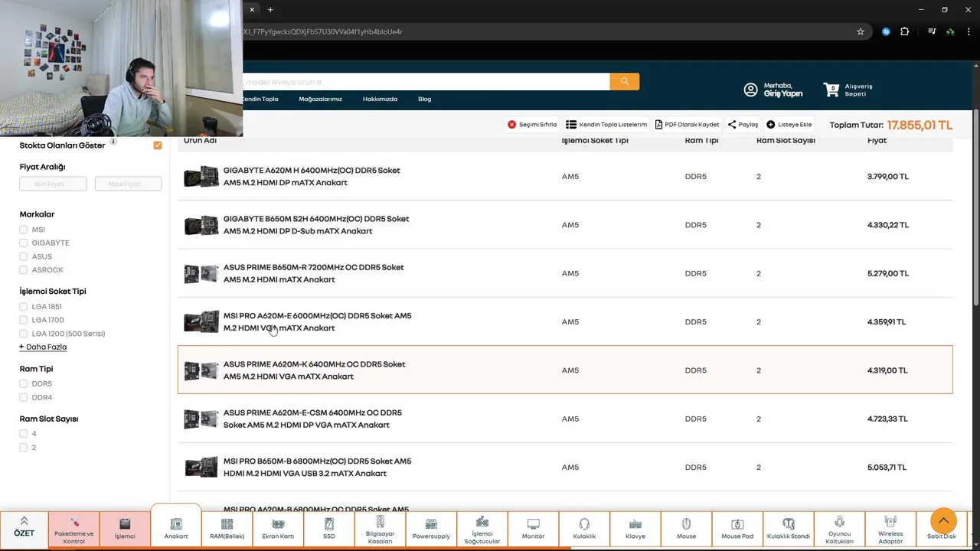980x551 pixels.
Task: Select ASUS PRIME B650M-R 7200MHz motherboard
Action: pos(565,273)
